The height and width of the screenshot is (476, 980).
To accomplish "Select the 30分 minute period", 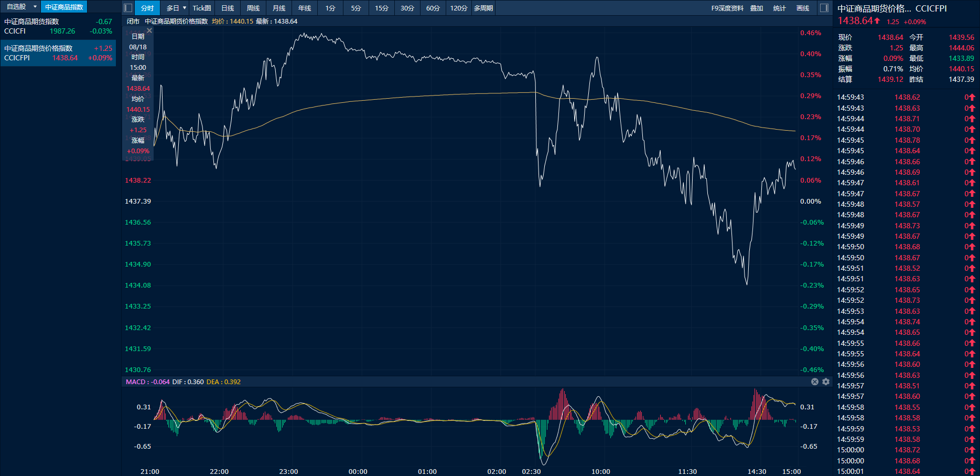I will [407, 8].
